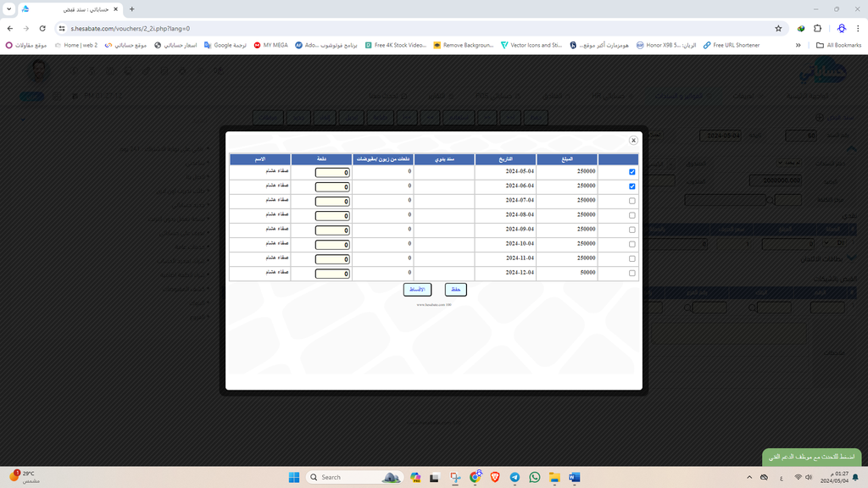Click the 50000 amount in the last row
Screen dimensions: 868x488
(587, 272)
